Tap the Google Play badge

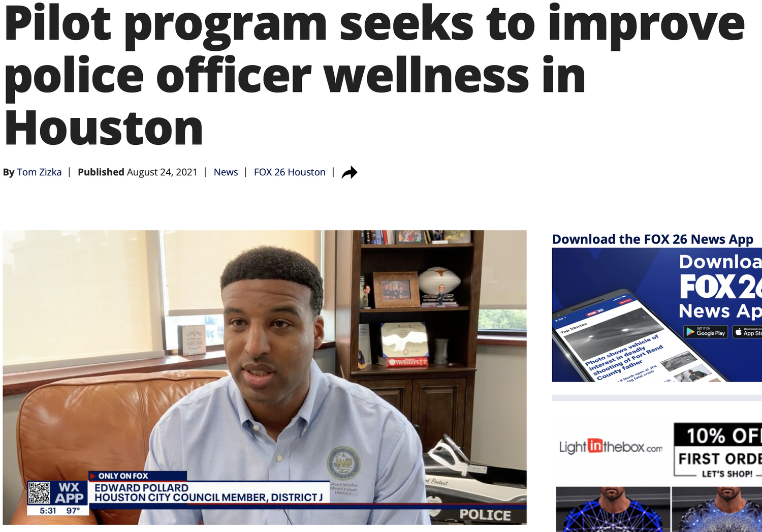click(x=706, y=332)
